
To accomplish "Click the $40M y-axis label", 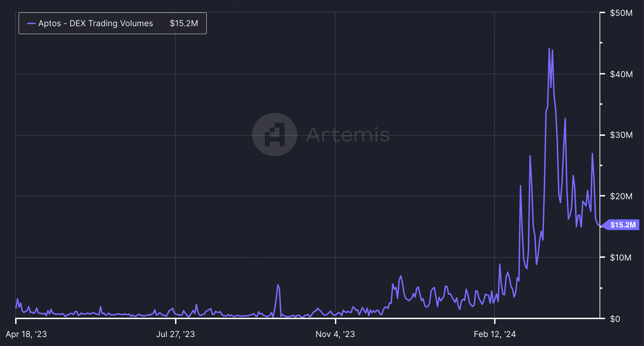I will (x=621, y=74).
